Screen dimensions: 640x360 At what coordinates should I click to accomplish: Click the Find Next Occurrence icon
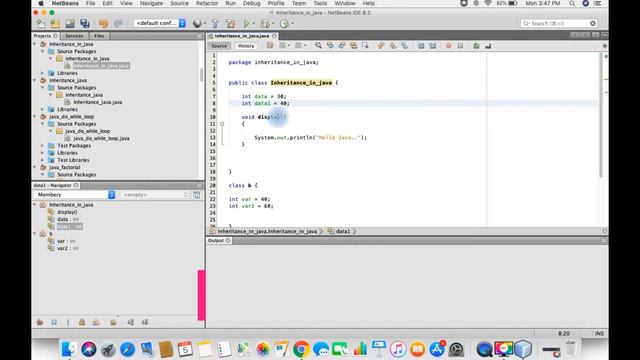tap(342, 46)
